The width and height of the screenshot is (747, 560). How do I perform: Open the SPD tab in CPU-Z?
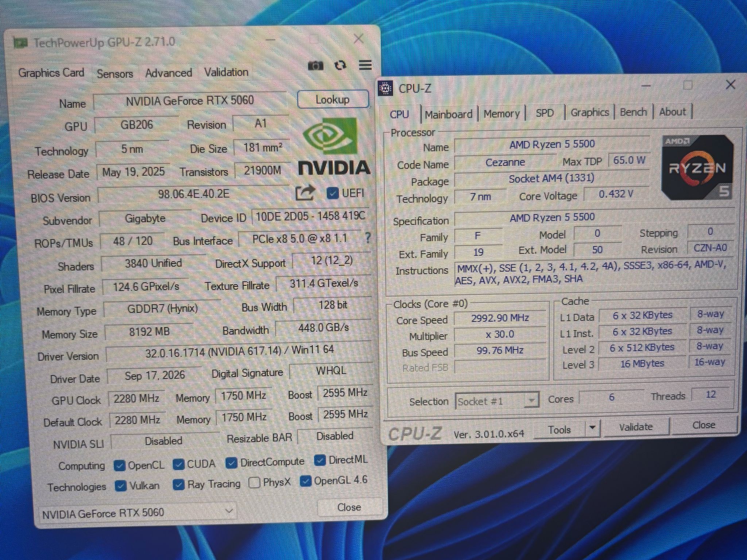tap(545, 113)
